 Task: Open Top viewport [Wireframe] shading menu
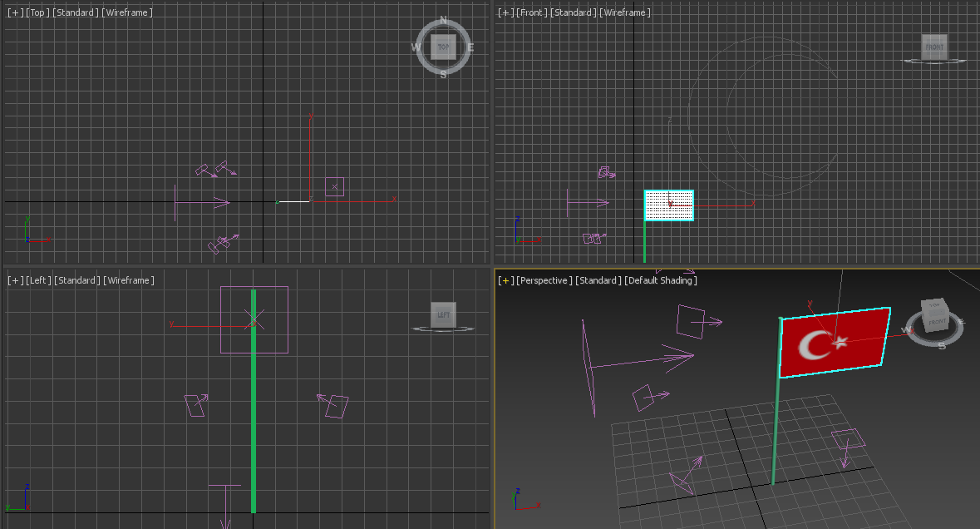pos(127,12)
